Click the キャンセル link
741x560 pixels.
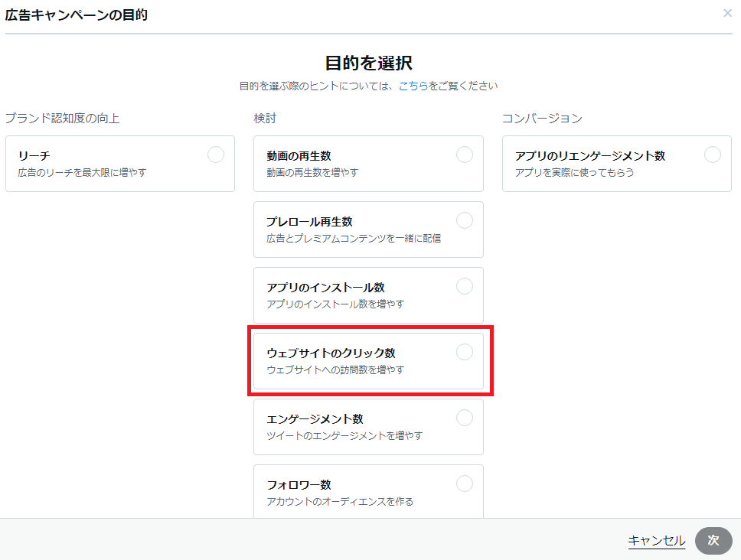[x=657, y=540]
